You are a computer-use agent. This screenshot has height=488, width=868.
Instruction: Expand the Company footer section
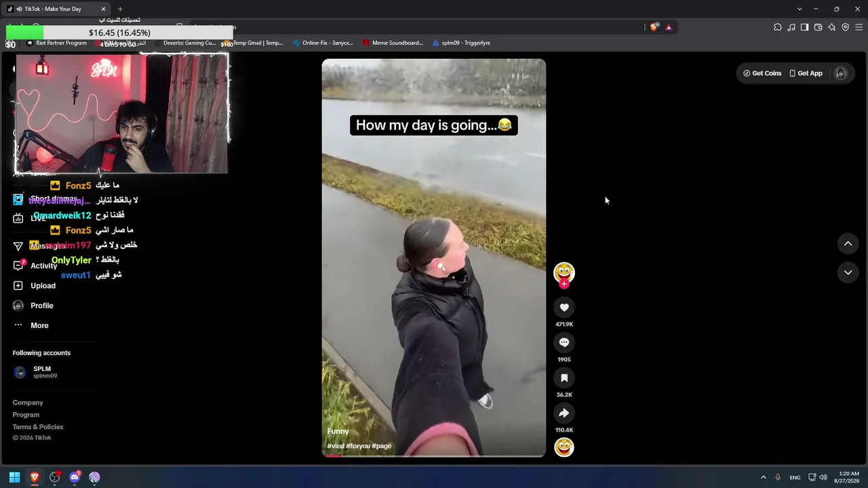28,403
